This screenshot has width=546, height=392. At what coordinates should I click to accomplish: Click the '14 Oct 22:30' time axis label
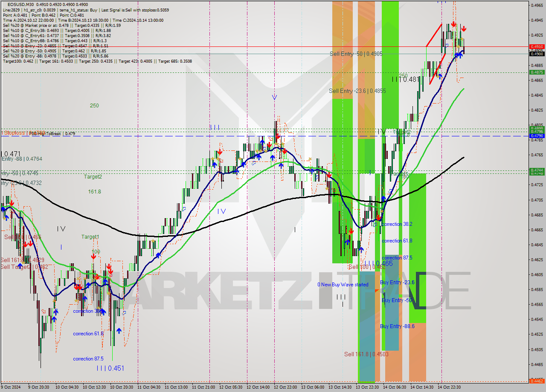(x=449, y=387)
